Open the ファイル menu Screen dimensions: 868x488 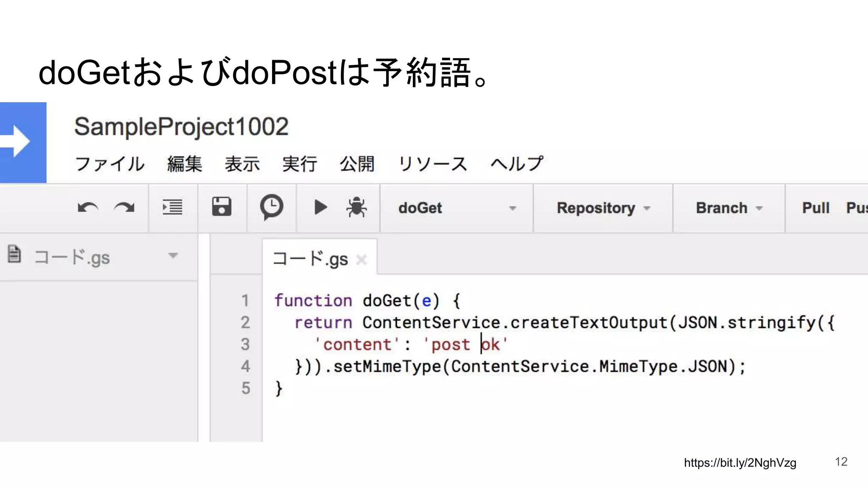pos(110,164)
